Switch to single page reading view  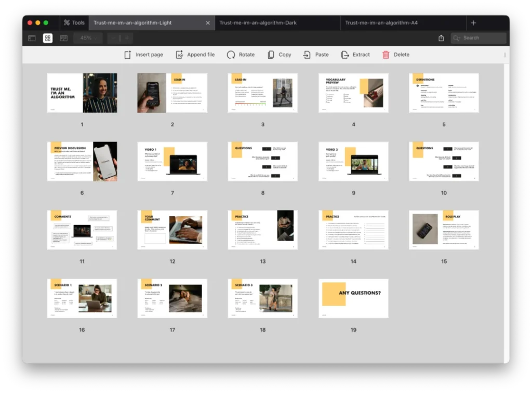click(x=63, y=38)
